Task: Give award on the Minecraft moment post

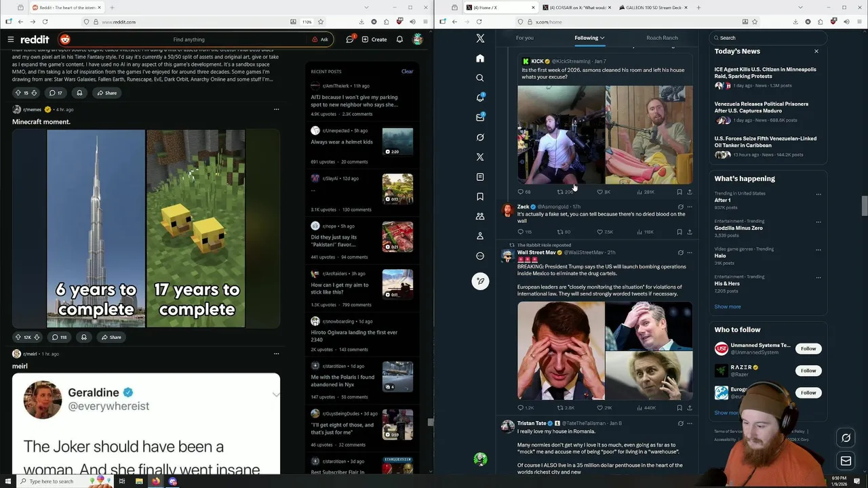Action: click(84, 337)
